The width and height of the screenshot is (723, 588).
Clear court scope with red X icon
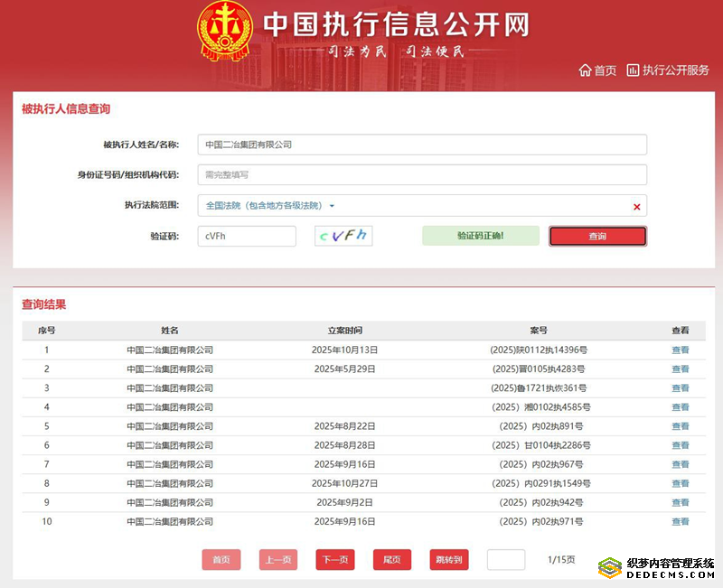[636, 207]
